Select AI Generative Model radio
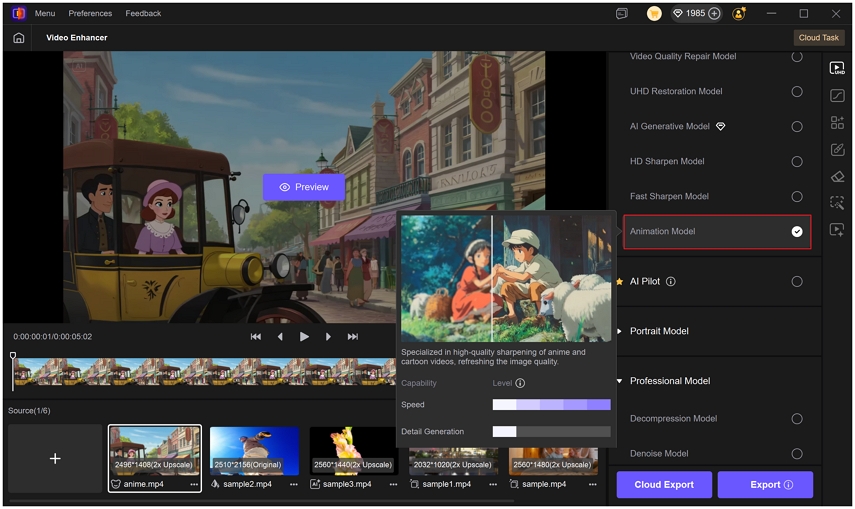 (x=797, y=127)
